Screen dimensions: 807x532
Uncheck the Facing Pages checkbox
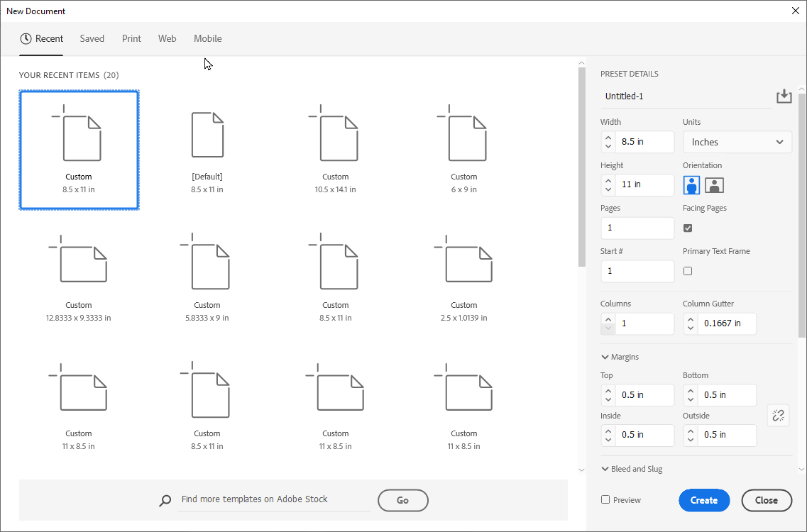click(687, 228)
